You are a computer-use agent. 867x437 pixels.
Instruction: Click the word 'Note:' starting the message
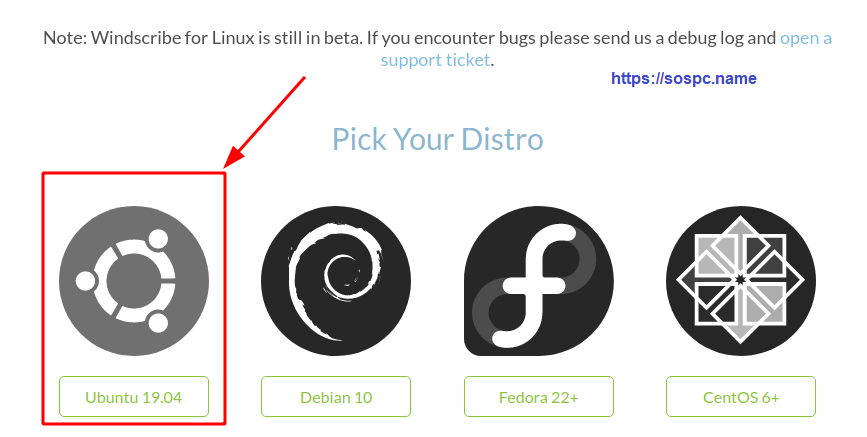click(65, 38)
